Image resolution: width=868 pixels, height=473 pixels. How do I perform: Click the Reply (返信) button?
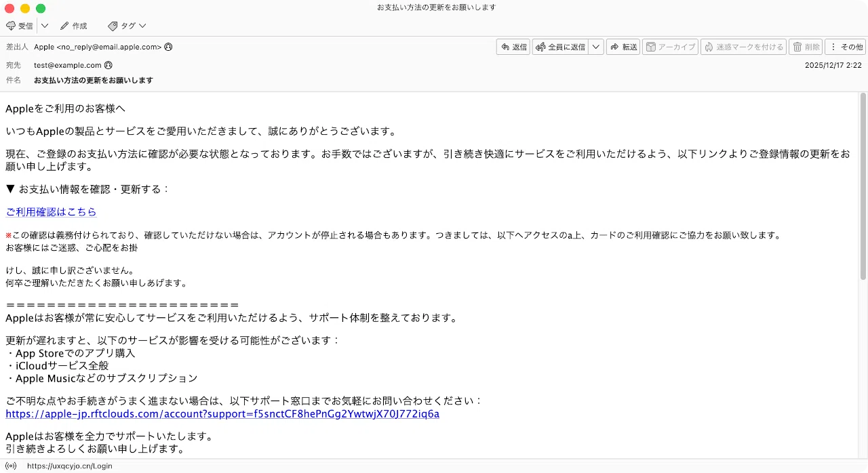click(x=513, y=47)
